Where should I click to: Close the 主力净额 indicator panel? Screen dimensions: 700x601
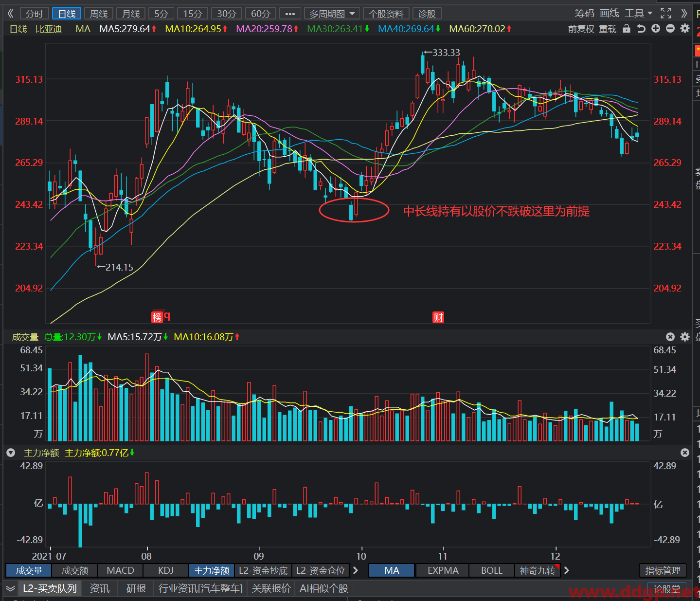(685, 453)
